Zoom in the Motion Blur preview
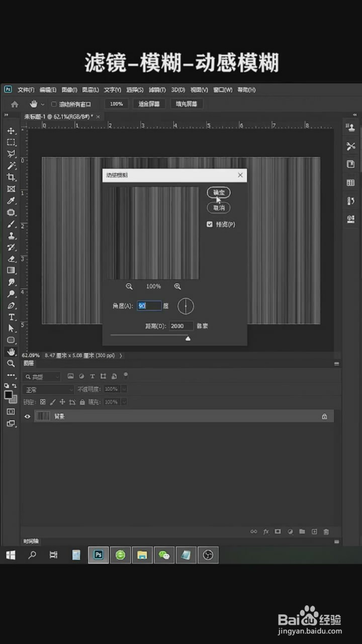 point(177,286)
